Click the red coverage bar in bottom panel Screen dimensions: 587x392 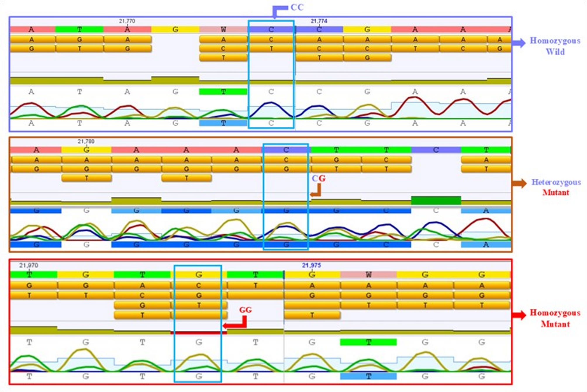point(199,333)
